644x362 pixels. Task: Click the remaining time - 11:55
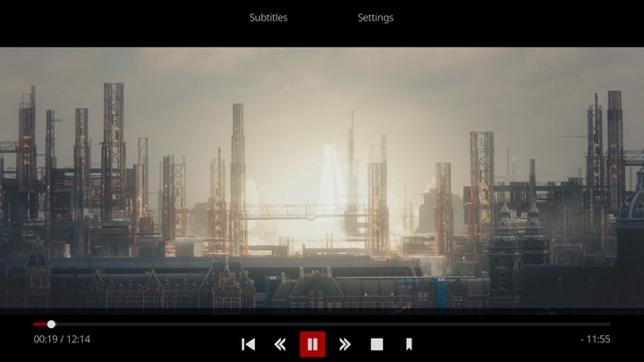(596, 339)
